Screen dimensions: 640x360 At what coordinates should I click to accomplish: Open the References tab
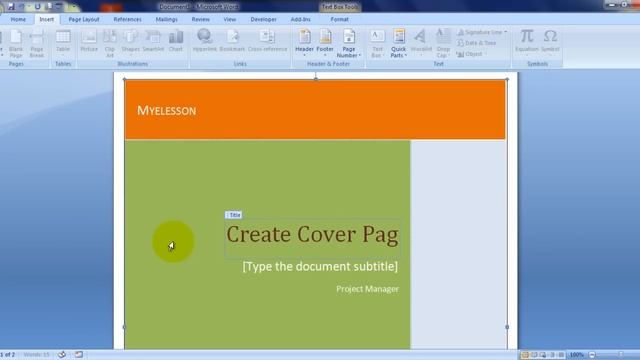(127, 19)
